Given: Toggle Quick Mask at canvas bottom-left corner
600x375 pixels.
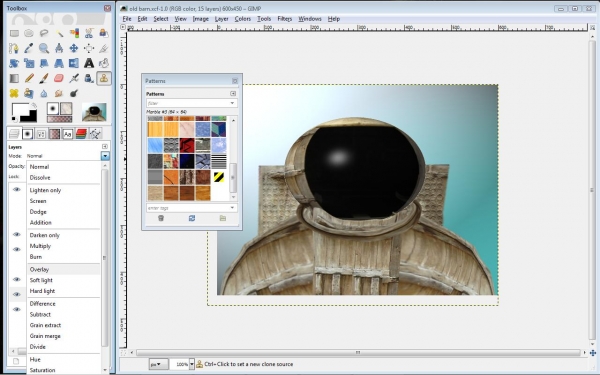Looking at the screenshot, I should point(123,352).
